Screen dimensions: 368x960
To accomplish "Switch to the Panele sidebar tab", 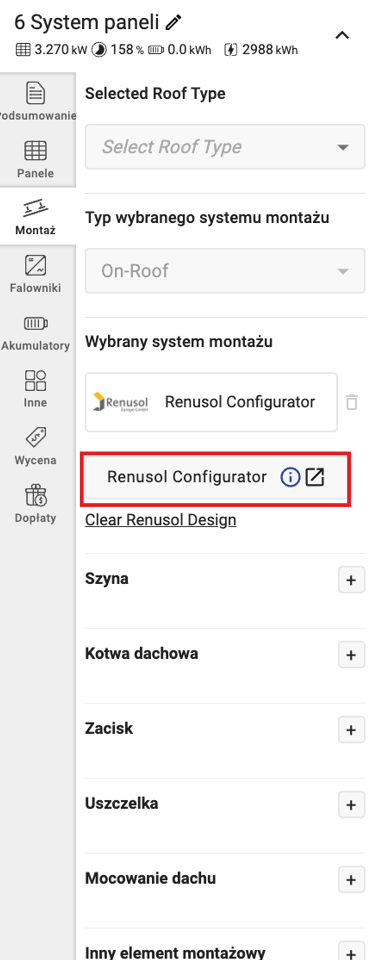I will [36, 158].
